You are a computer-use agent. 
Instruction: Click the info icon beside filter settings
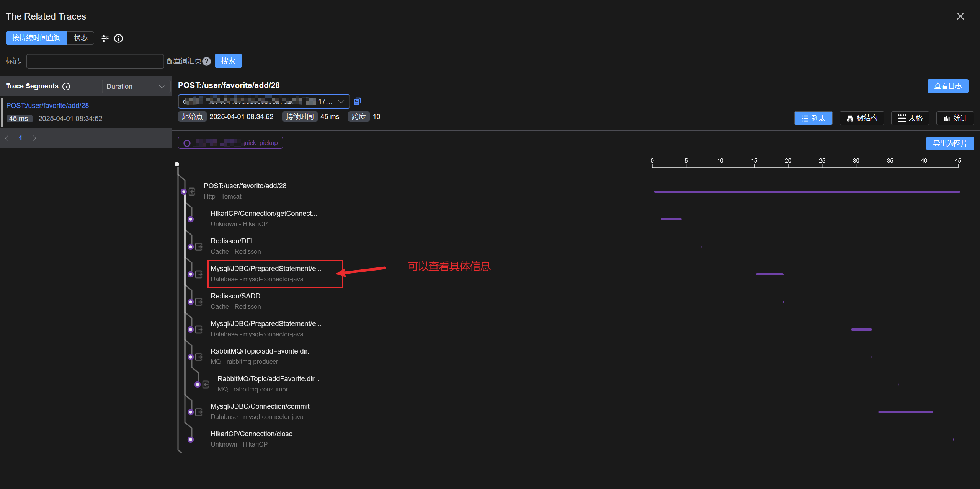[119, 38]
